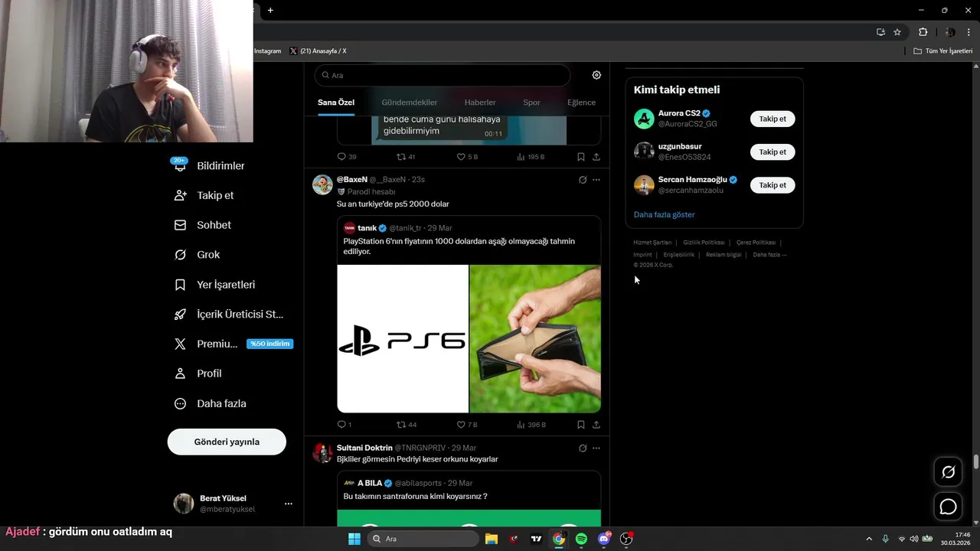Select the Sana Özel tab
980x551 pixels.
336,103
